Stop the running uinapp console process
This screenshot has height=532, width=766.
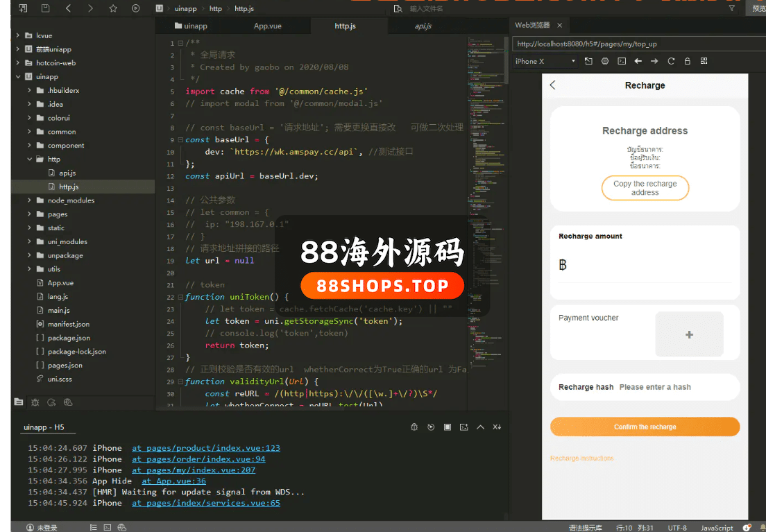448,427
